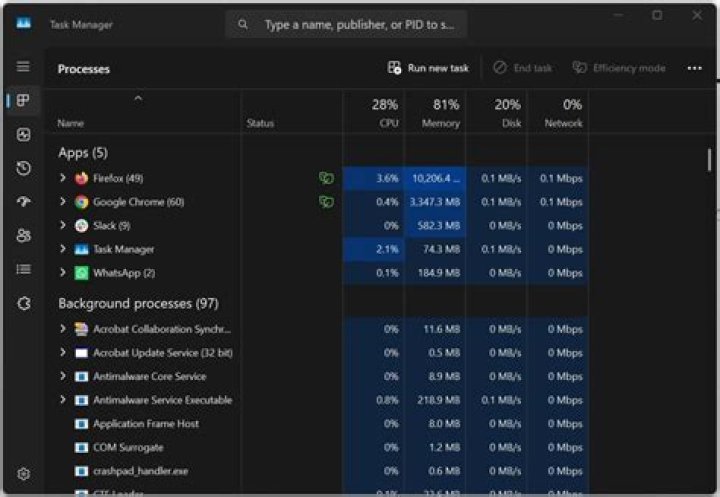Screen dimensions: 720x497
Task: Click the Task Manager row icon
Action: click(82, 249)
